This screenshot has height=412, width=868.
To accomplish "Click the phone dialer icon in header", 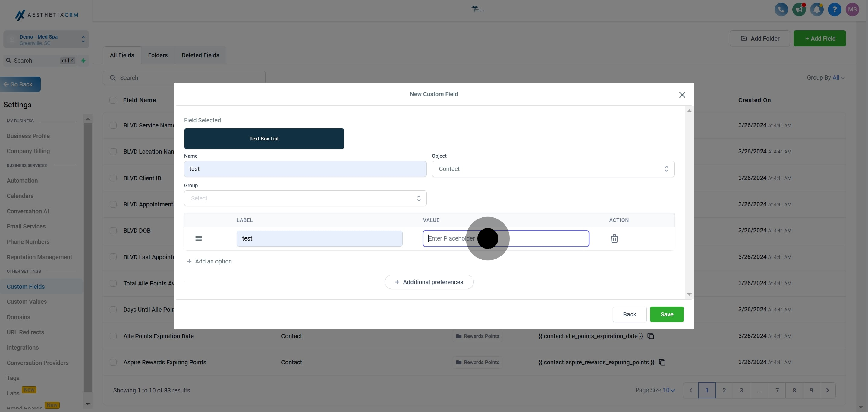I will 781,9.
